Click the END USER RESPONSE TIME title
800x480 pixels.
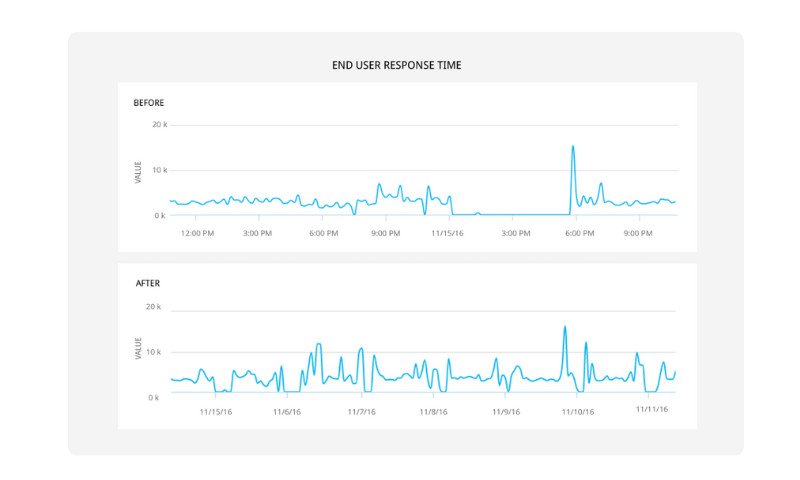pyautogui.click(x=397, y=65)
